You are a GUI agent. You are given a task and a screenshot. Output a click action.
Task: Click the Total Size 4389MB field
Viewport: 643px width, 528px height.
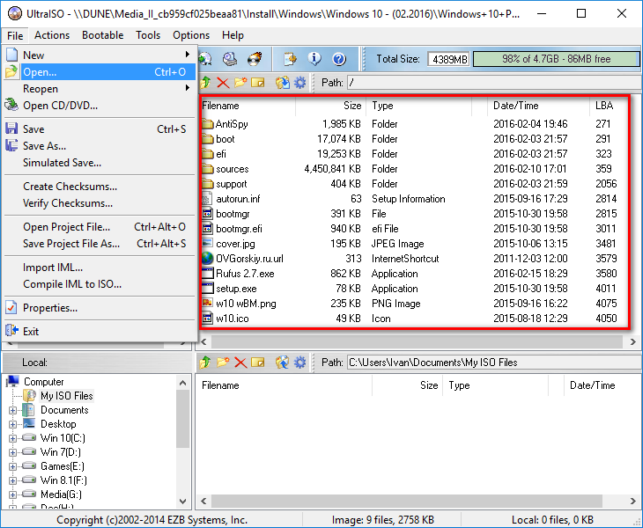(x=449, y=59)
